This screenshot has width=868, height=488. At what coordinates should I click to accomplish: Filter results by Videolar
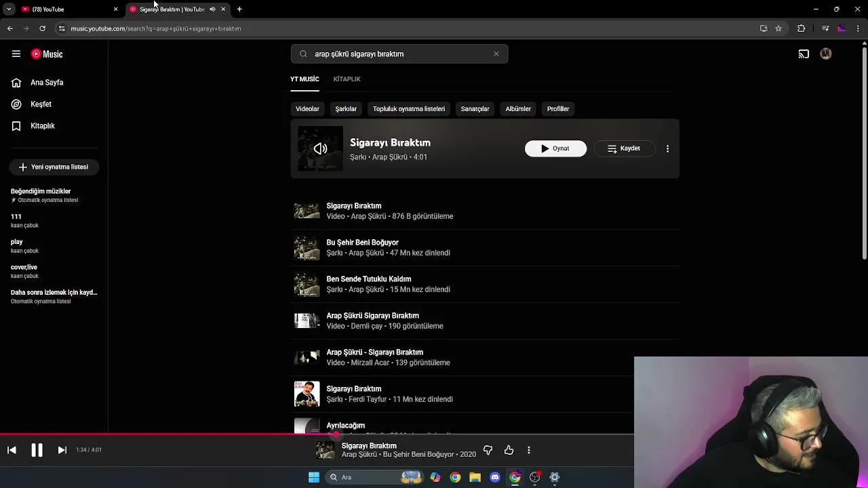coord(307,109)
